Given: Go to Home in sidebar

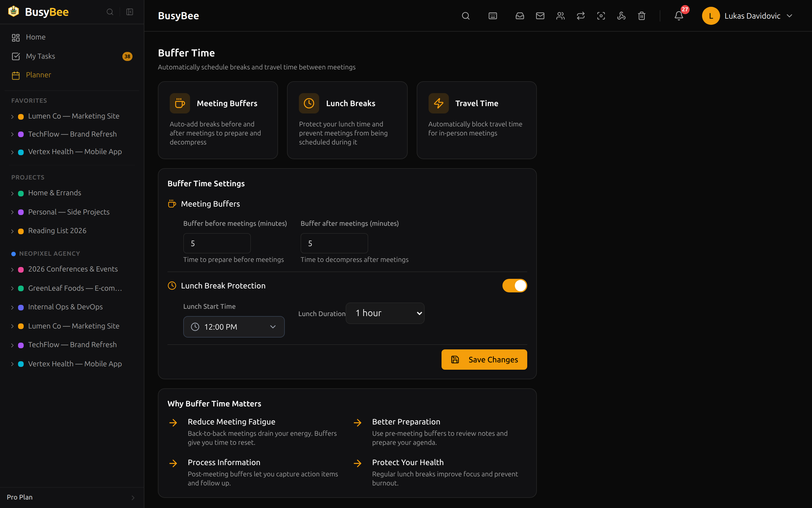Looking at the screenshot, I should [72, 37].
